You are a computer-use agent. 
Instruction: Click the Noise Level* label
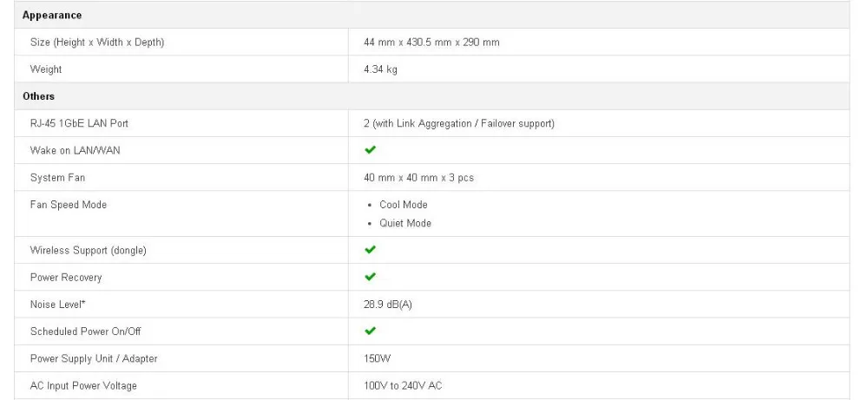[57, 304]
